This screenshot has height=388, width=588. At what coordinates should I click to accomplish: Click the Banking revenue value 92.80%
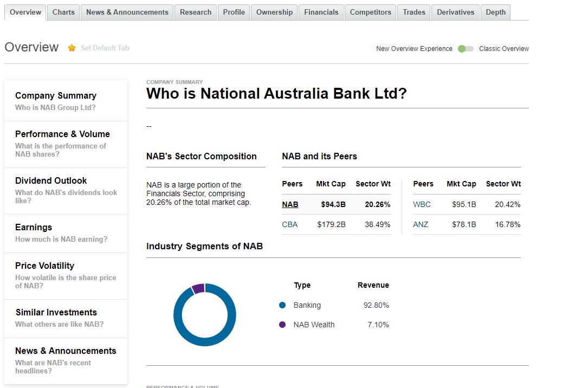376,305
